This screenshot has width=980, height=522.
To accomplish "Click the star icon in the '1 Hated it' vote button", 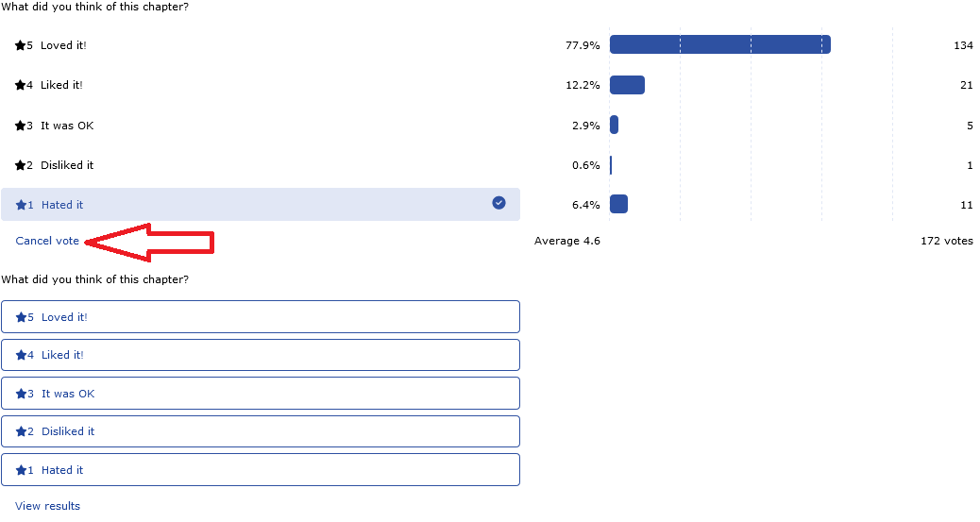I will (21, 470).
